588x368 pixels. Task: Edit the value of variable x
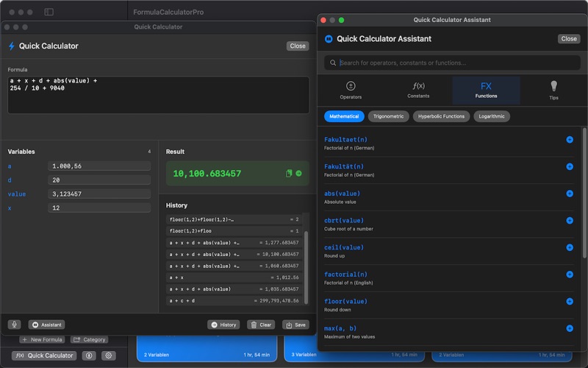point(99,208)
